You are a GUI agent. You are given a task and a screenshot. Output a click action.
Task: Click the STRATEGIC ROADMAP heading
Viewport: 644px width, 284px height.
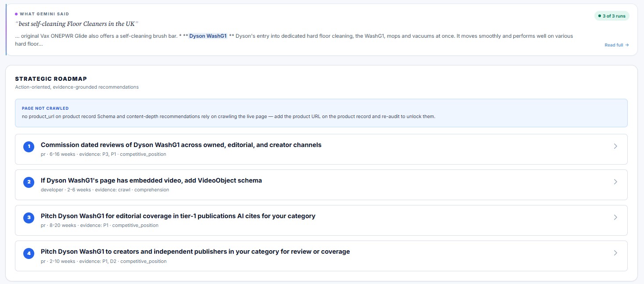(x=51, y=79)
